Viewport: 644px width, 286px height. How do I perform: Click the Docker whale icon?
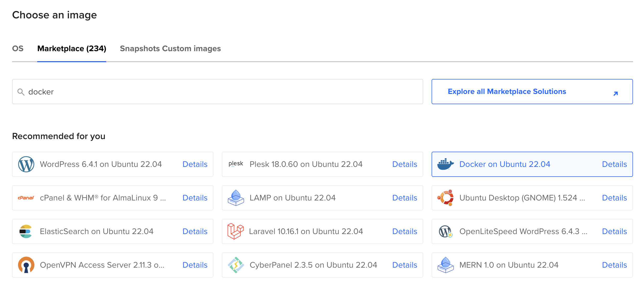[446, 164]
